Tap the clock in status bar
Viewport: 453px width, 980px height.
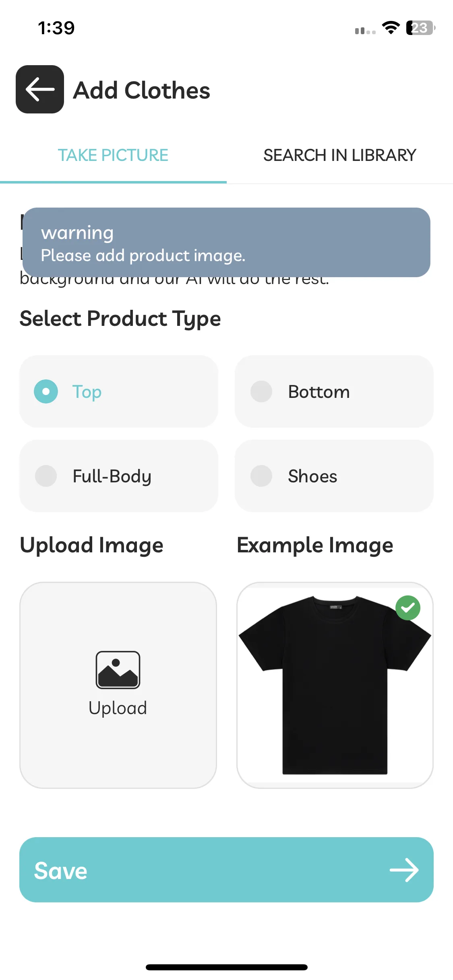(x=56, y=28)
